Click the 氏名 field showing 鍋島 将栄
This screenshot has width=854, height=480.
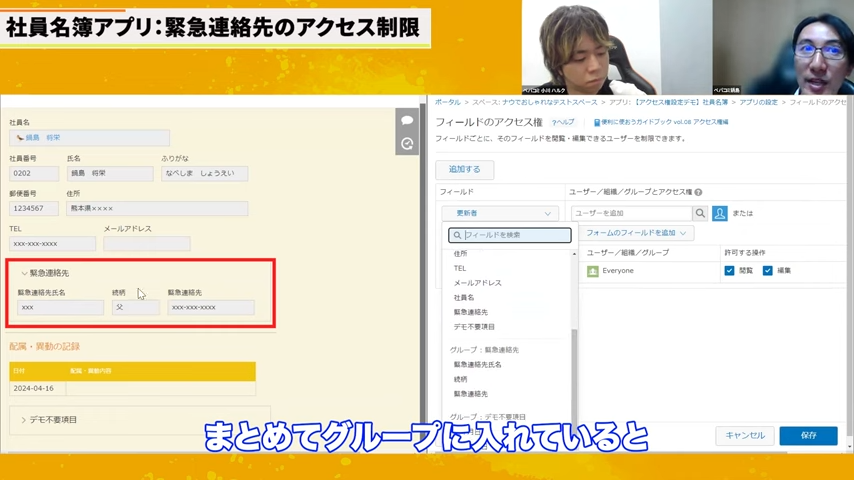click(110, 173)
